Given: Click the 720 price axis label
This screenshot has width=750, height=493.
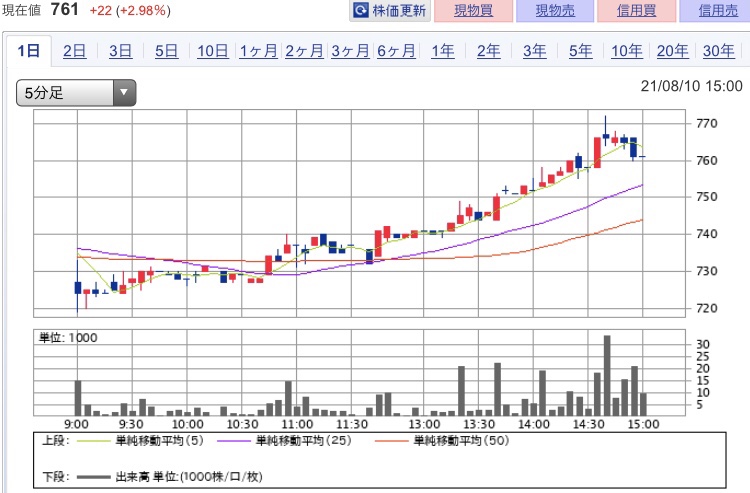Looking at the screenshot, I should tap(707, 308).
